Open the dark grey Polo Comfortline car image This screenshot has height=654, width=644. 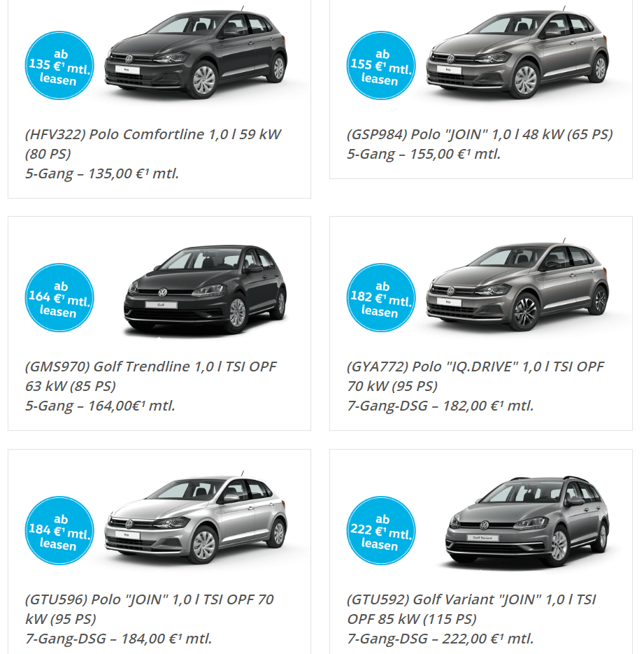point(196,53)
